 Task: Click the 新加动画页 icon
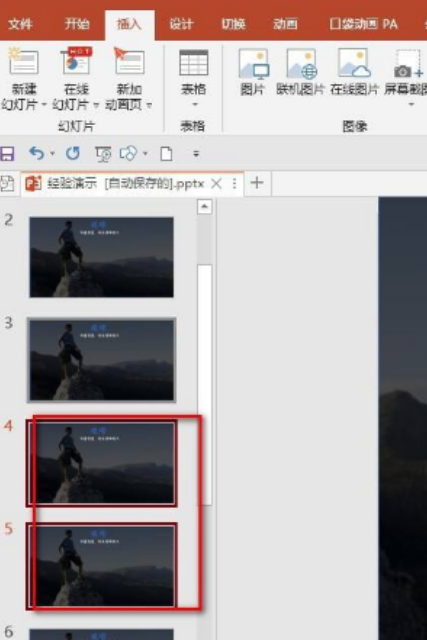(129, 62)
